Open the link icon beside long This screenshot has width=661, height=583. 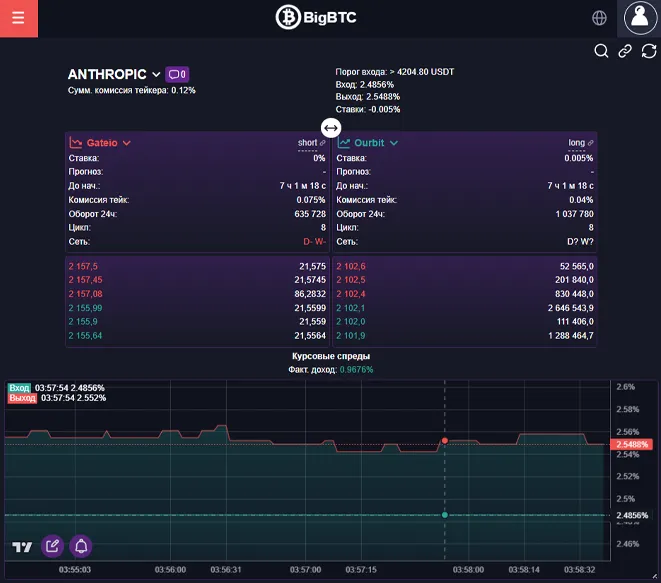[590, 143]
